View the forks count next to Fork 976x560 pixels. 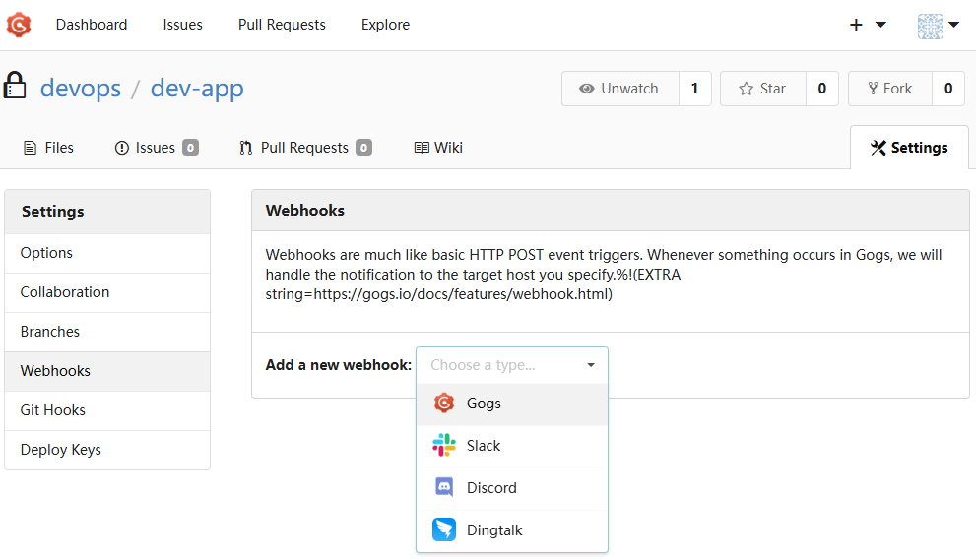[x=948, y=89]
